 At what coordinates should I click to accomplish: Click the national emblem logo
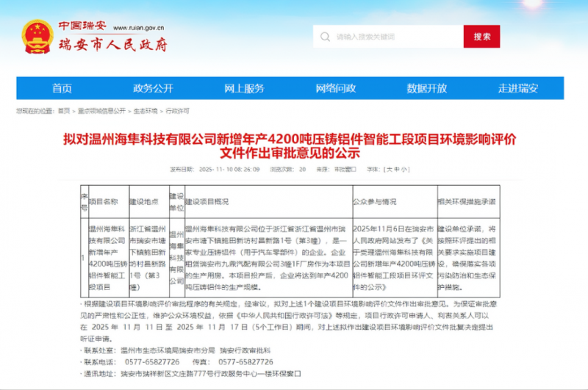click(37, 37)
